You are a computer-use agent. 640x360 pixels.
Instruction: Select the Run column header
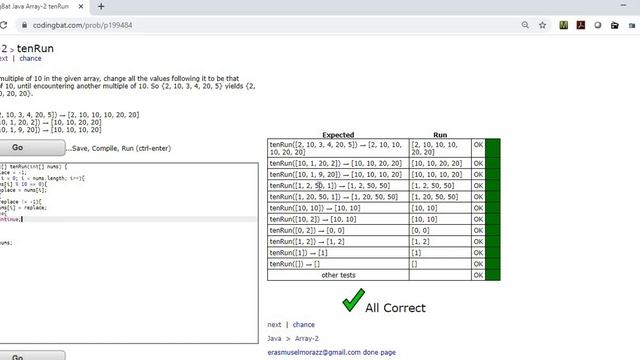pos(440,135)
